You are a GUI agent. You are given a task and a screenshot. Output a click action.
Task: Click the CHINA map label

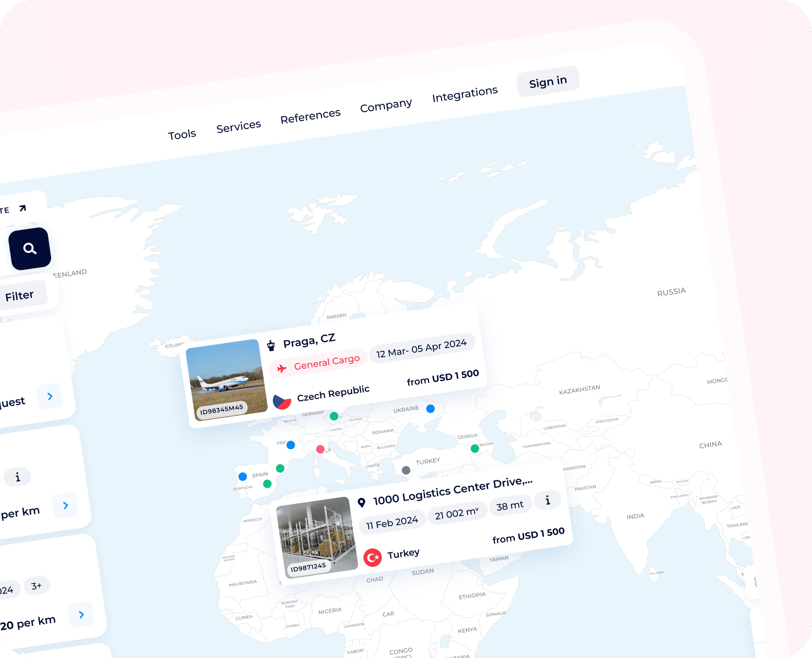710,445
